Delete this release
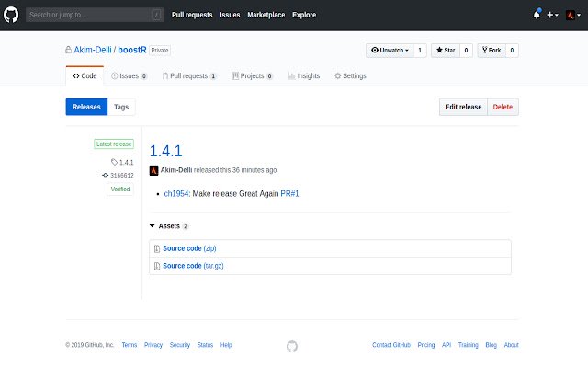This screenshot has width=588, height=368. tap(503, 107)
